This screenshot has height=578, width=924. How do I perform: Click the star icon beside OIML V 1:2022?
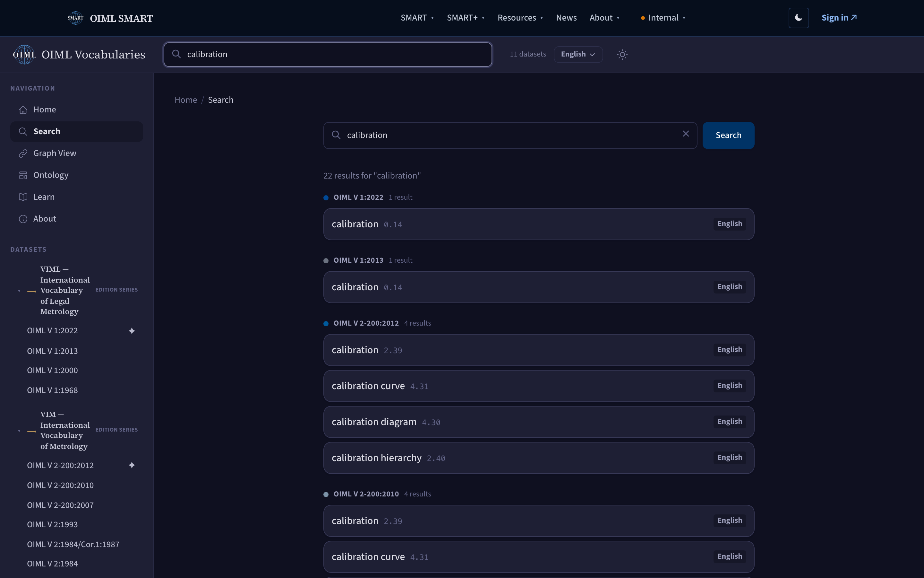pyautogui.click(x=132, y=331)
